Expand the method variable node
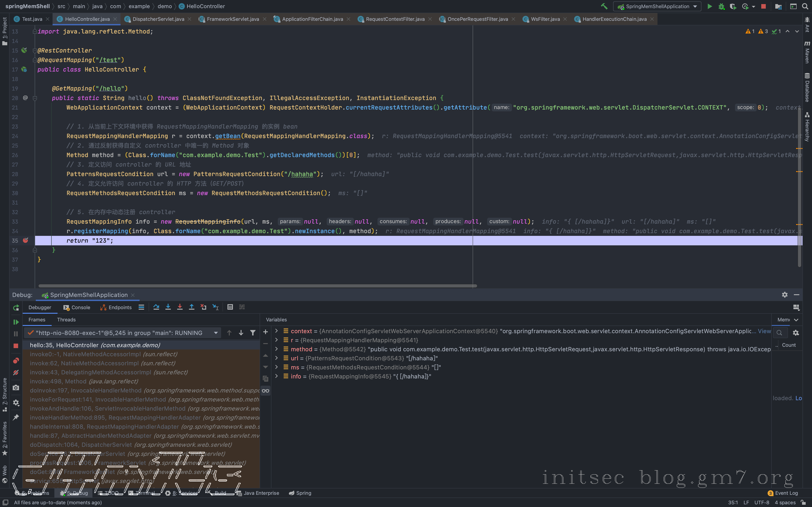This screenshot has height=507, width=812. click(276, 349)
